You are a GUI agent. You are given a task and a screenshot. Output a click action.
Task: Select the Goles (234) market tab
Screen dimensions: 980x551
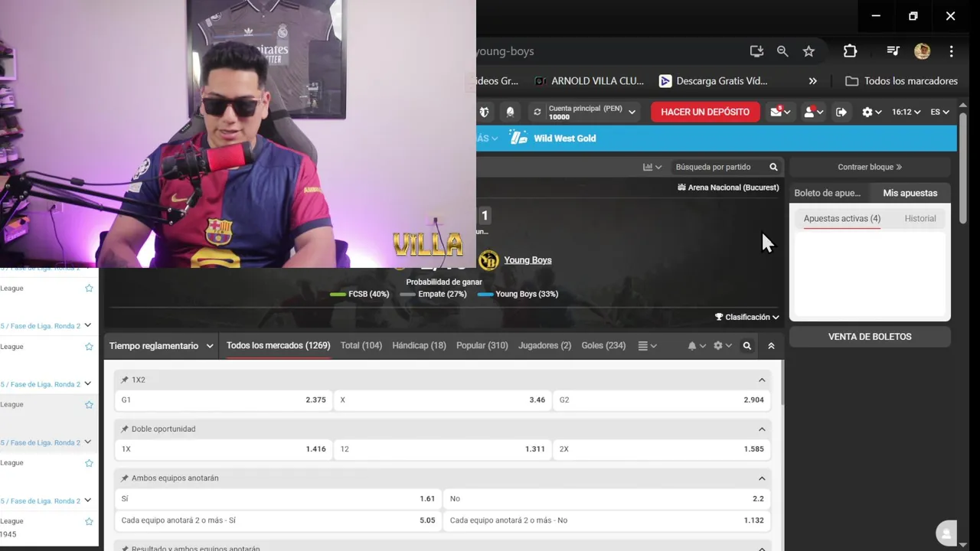[603, 346]
